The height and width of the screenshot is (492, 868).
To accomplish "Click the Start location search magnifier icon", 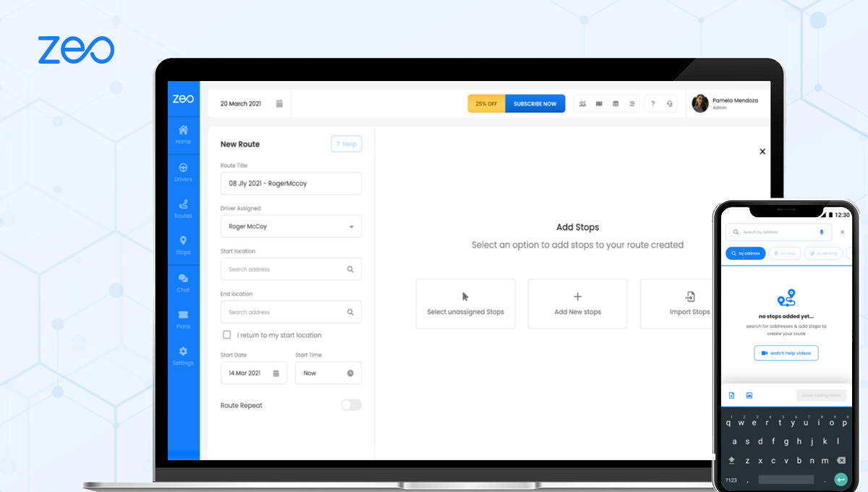I will click(350, 269).
